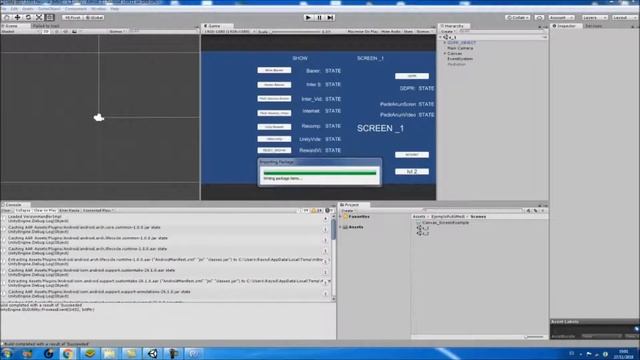Screen dimensions: 640x360
Task: Select the Hand tool in Unity toolbar
Action: pos(7,18)
